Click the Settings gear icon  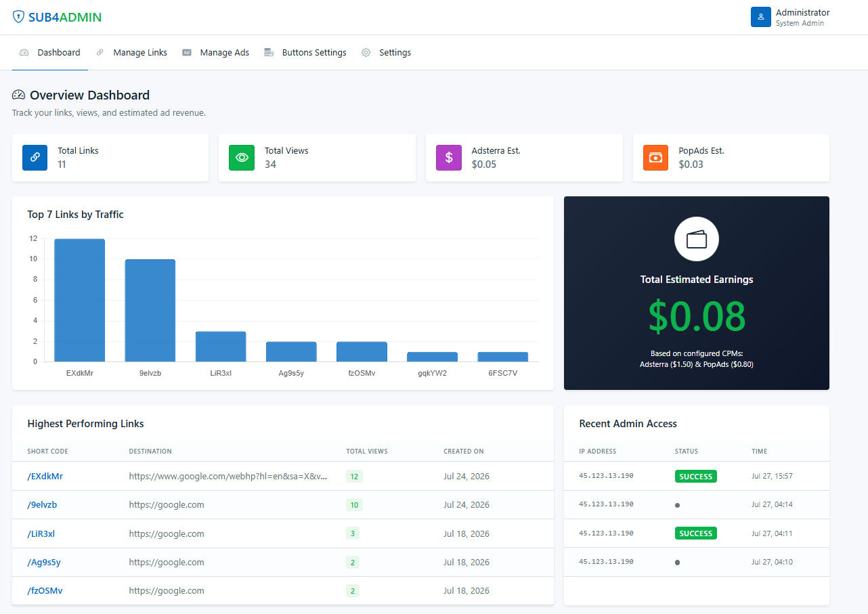pyautogui.click(x=366, y=53)
